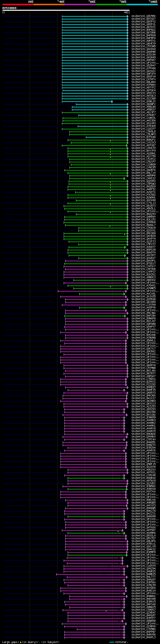The height and width of the screenshot is (644, 160).
Task: Open the UniRef100_B9T1E7 hit
Action: (143, 19)
